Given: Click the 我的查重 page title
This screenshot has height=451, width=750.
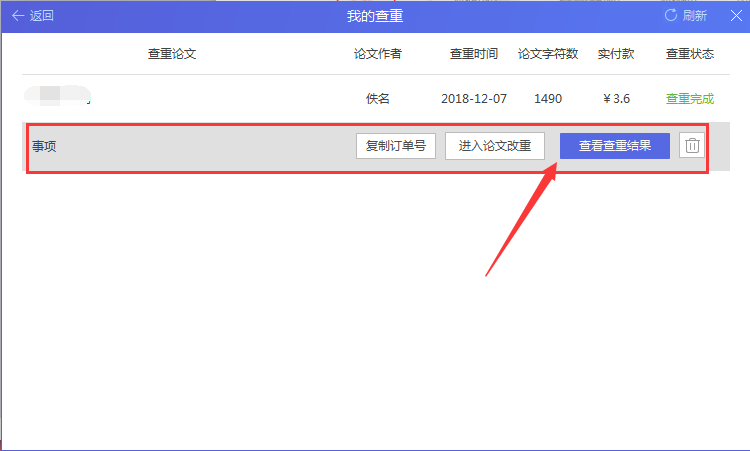Looking at the screenshot, I should coord(375,16).
